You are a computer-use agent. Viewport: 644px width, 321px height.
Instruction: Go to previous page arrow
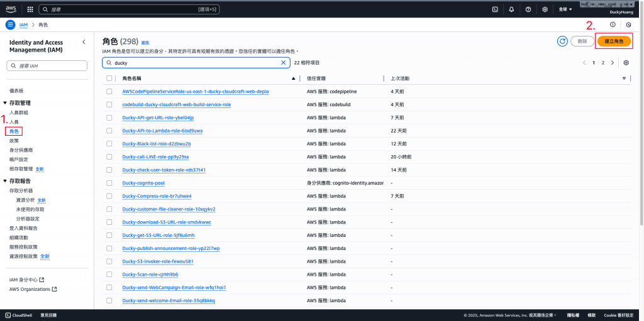[584, 63]
